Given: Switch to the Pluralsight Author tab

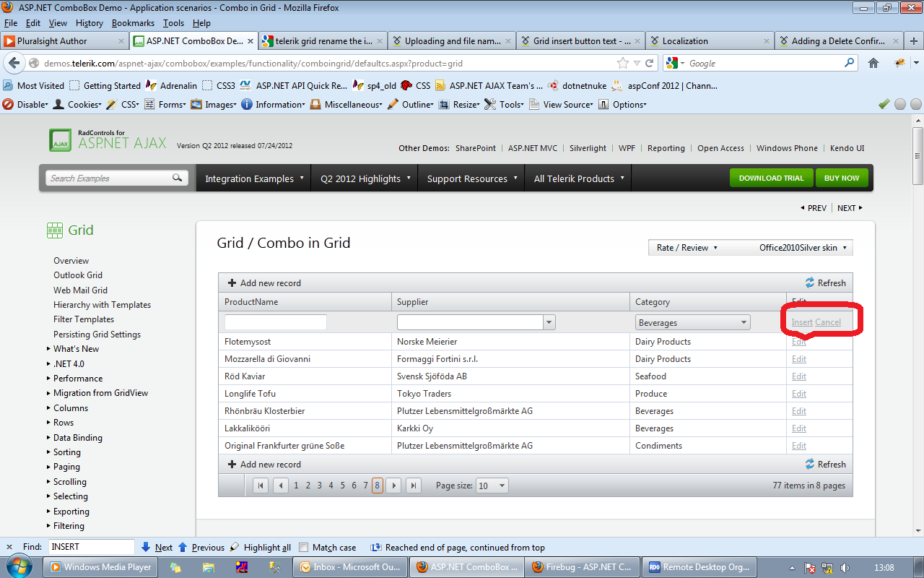Looking at the screenshot, I should click(65, 41).
